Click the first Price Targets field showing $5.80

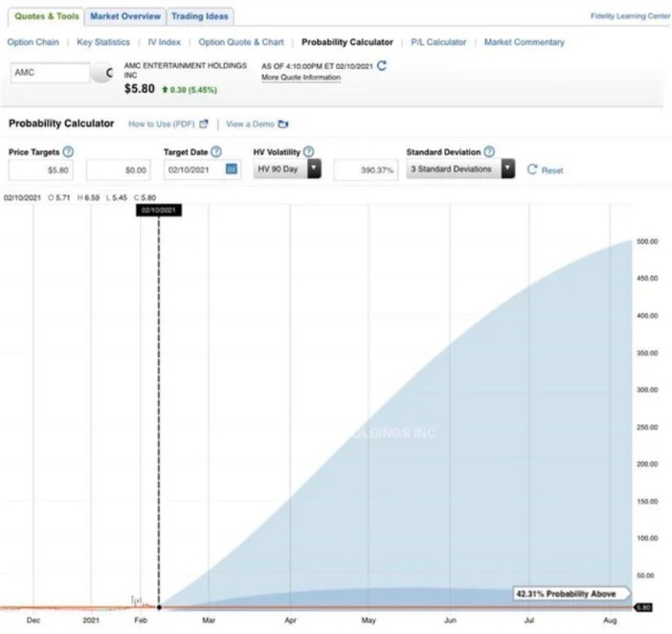pyautogui.click(x=43, y=170)
